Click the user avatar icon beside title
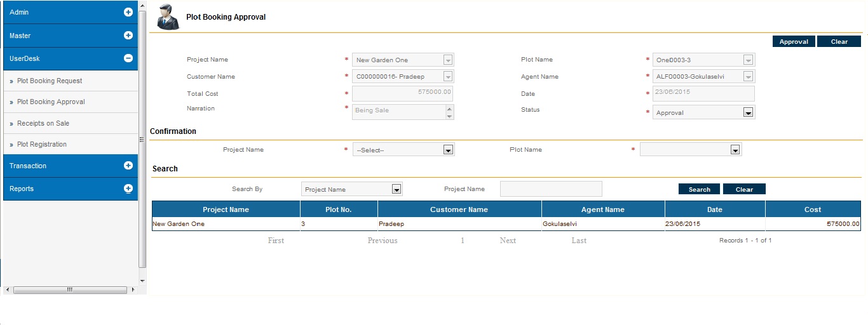 pyautogui.click(x=168, y=17)
